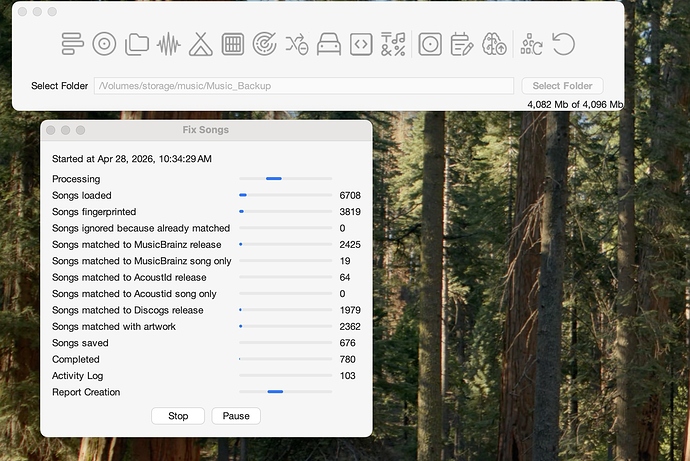Click the songs loaded count 6708
This screenshot has height=461, width=690.
[x=350, y=195]
